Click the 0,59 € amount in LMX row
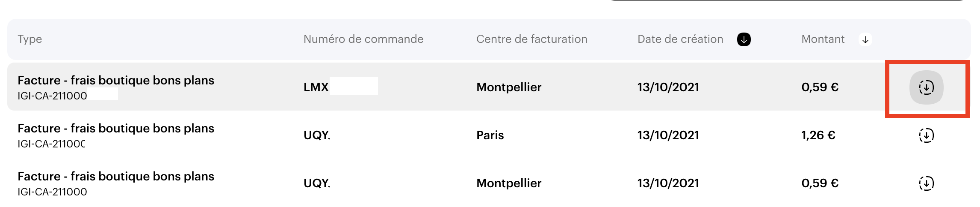The height and width of the screenshot is (207, 980). [820, 87]
